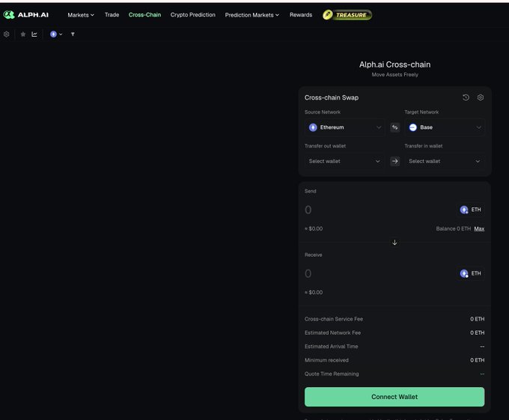Click the Treasure badge
This screenshot has height=420, width=509.
pyautogui.click(x=347, y=15)
